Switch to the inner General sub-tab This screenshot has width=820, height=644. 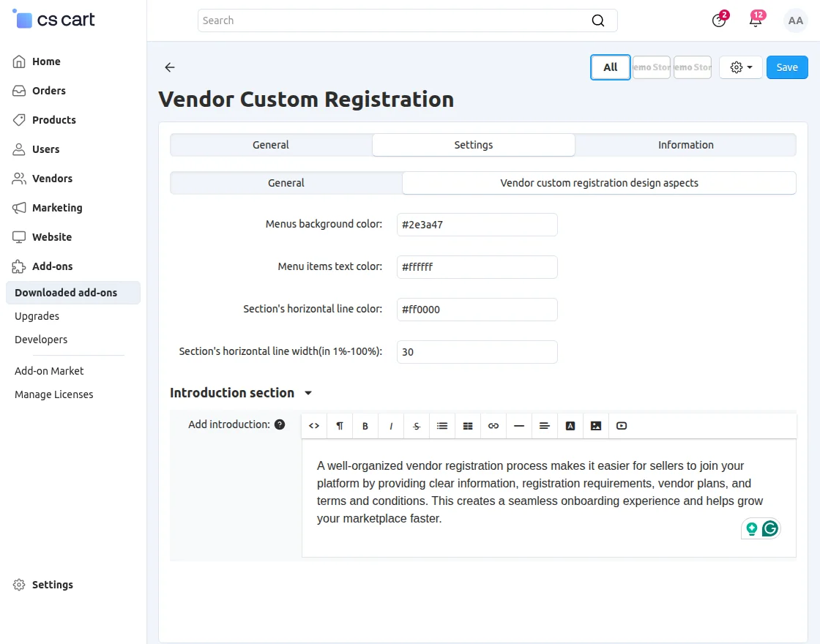(286, 183)
